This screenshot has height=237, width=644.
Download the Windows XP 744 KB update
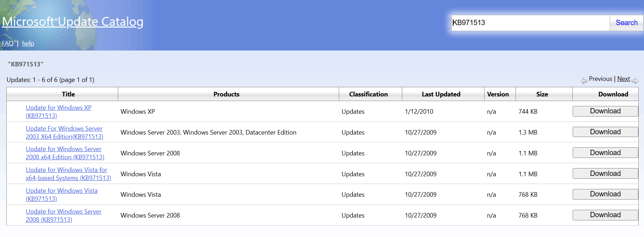click(x=605, y=111)
